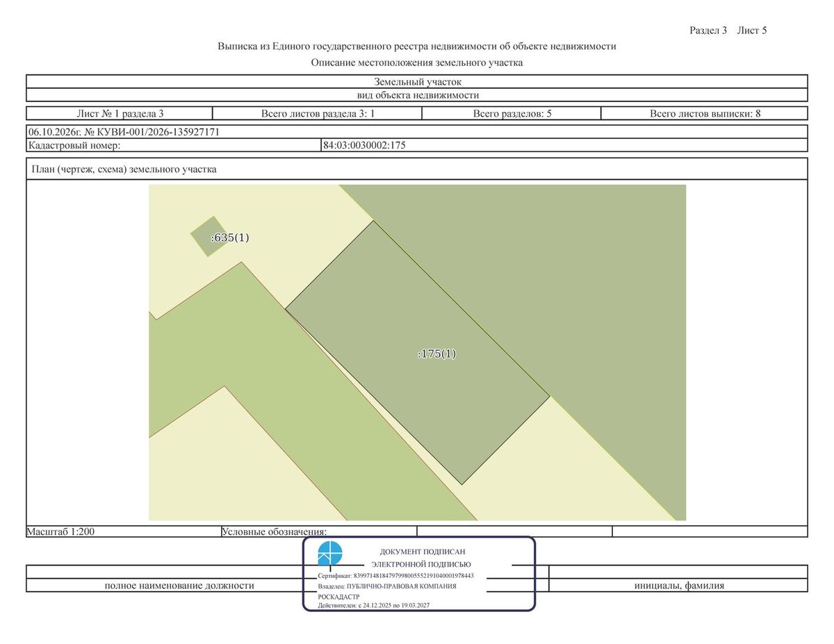Click the electronic signature stamp logo
Screen dimensions: 834x644
pyautogui.click(x=330, y=555)
